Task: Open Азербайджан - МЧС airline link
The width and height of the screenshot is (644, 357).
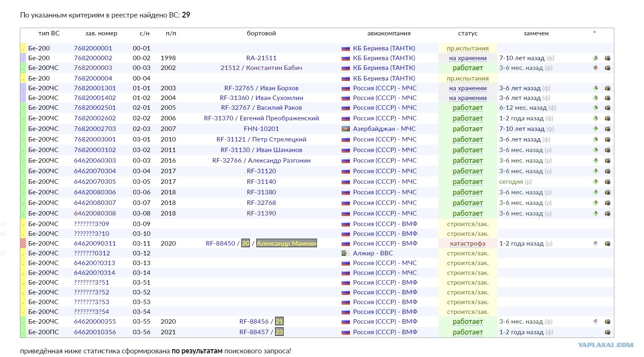Action: [x=384, y=129]
